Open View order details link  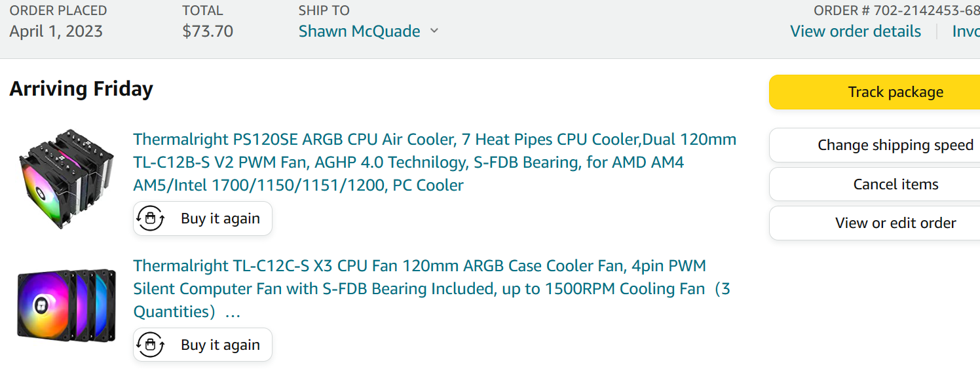[x=856, y=31]
